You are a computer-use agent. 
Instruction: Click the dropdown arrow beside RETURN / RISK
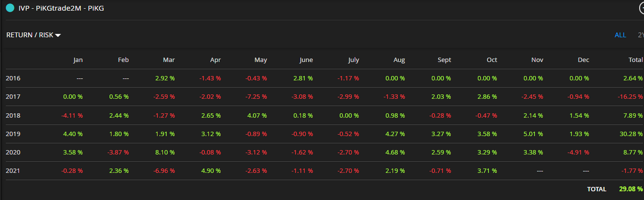[x=58, y=35]
